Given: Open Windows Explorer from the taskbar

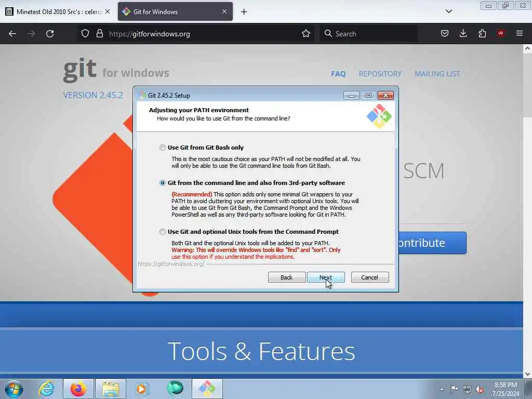Looking at the screenshot, I should (x=111, y=389).
